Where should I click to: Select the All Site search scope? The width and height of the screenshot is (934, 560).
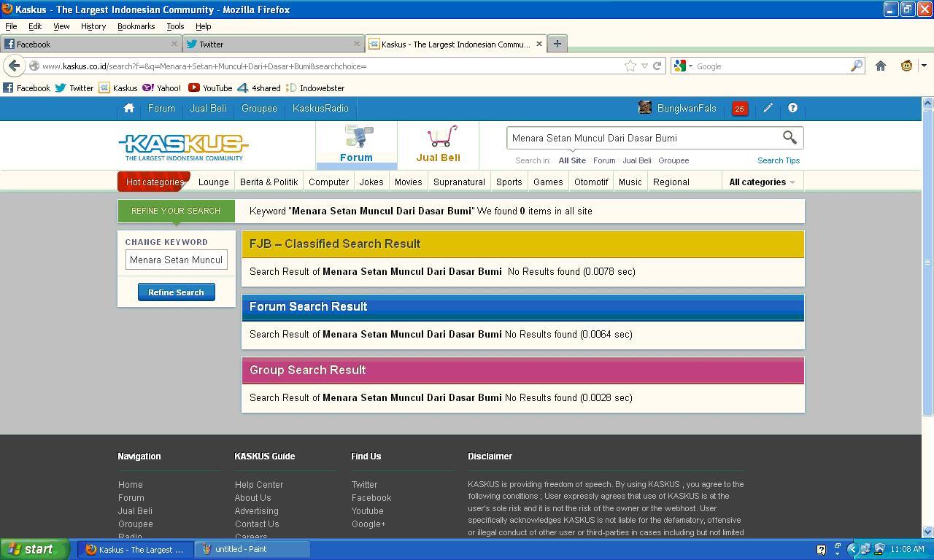pyautogui.click(x=572, y=160)
